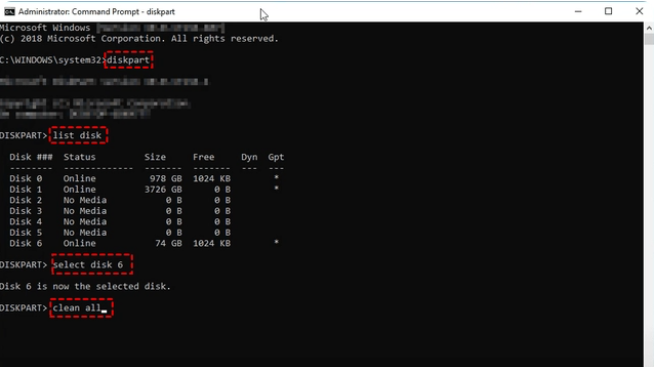Screen dimensions: 654x367
Task: Click the Disk 0 row label
Action: click(26, 178)
